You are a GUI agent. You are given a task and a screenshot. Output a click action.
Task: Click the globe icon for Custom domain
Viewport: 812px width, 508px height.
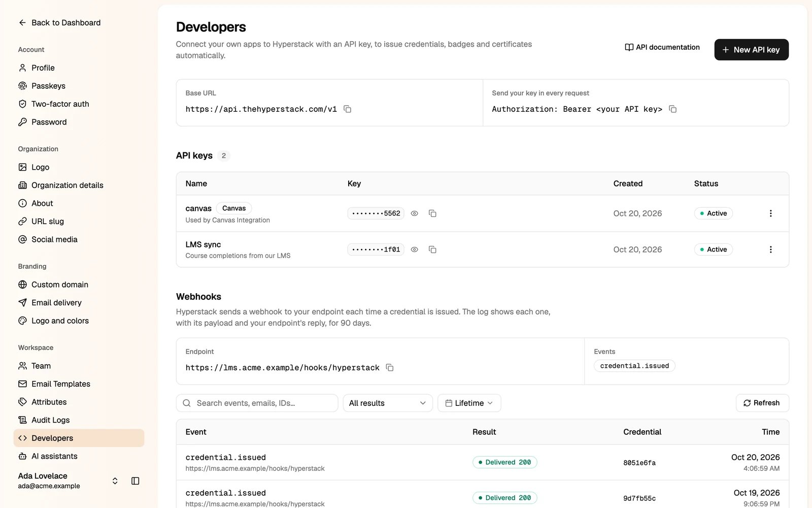pyautogui.click(x=22, y=284)
